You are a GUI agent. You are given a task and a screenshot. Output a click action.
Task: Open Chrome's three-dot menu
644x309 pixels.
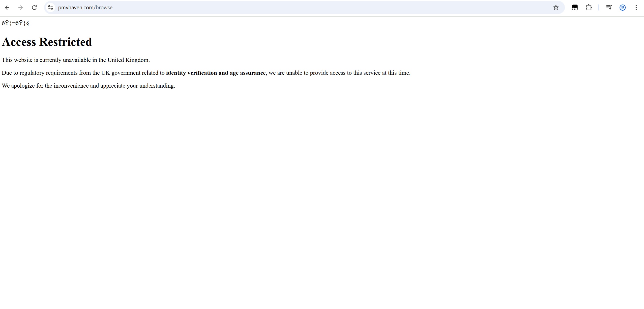coord(636,8)
